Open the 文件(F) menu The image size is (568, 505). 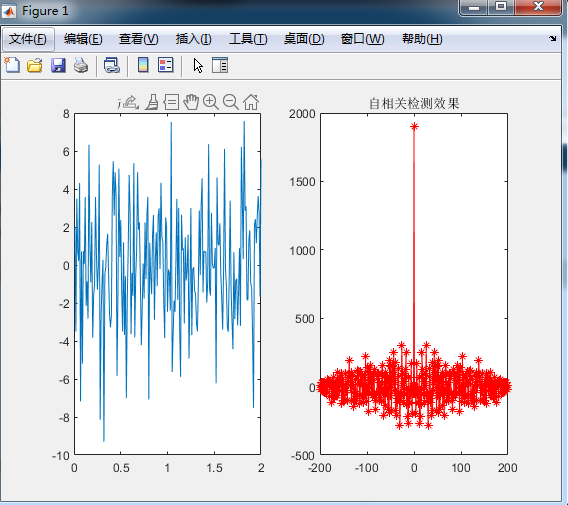[28, 39]
